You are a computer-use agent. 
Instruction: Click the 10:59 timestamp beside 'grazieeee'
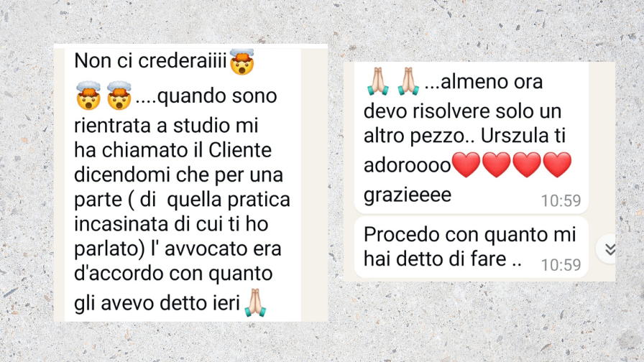561,200
